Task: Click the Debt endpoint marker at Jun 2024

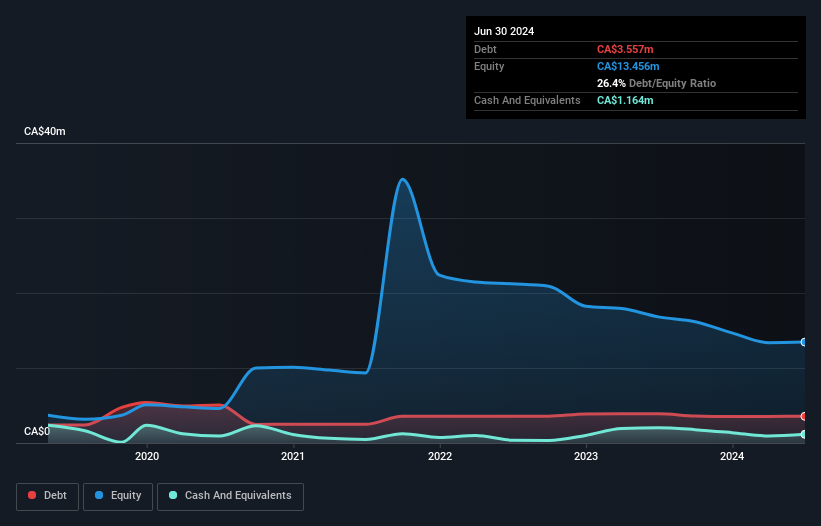Action: click(x=804, y=417)
